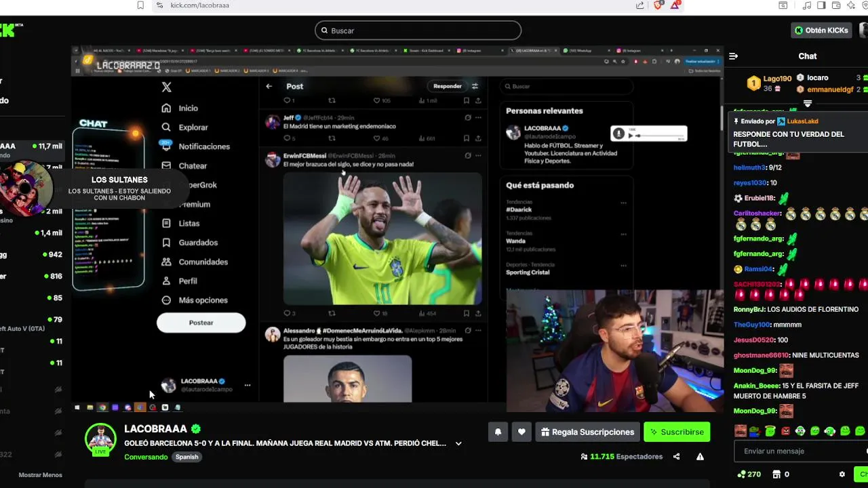Click the LukasLakd pinned message username

(x=802, y=121)
